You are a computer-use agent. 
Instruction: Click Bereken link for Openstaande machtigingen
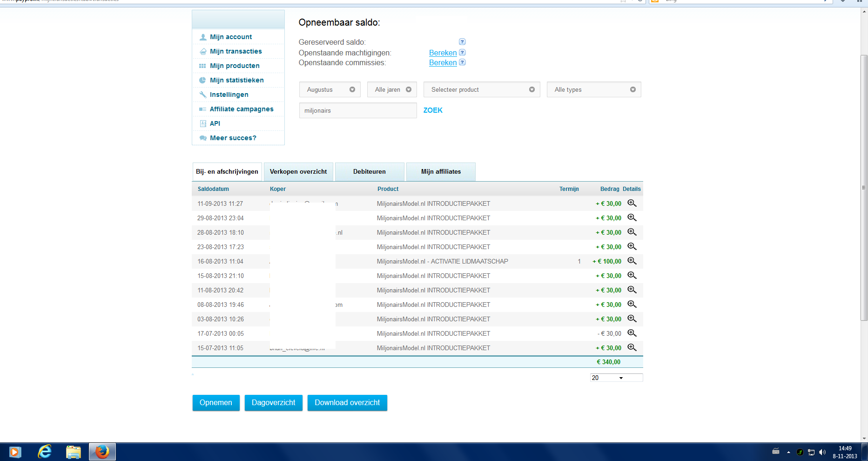(443, 53)
